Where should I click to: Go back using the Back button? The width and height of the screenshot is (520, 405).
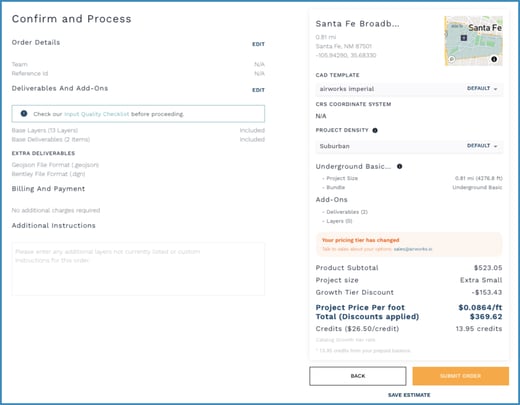[358, 376]
